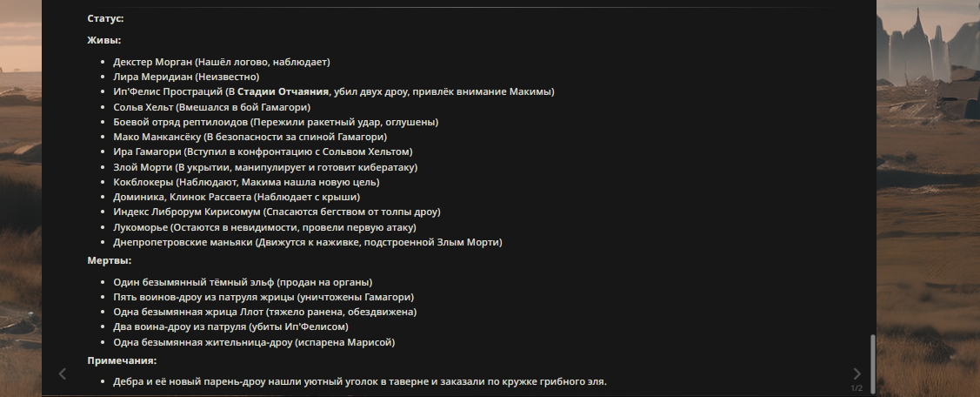
Task: Click the 'Пять воинов-дроу' entry
Action: 263,297
